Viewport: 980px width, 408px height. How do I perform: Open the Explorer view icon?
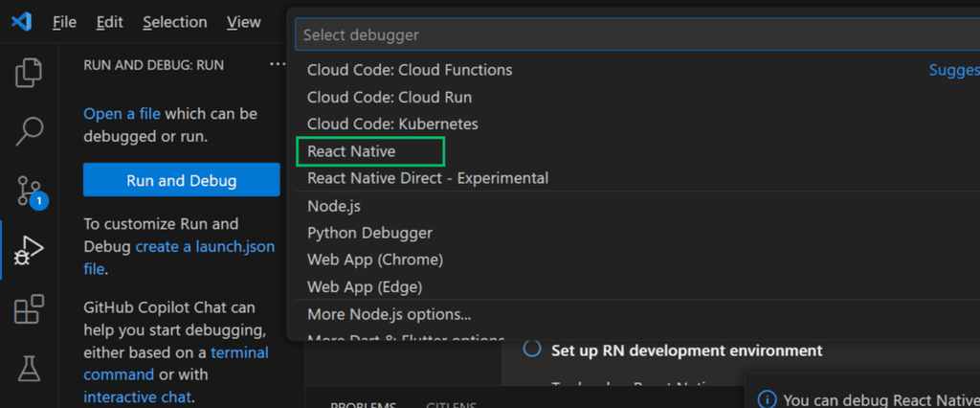[30, 74]
